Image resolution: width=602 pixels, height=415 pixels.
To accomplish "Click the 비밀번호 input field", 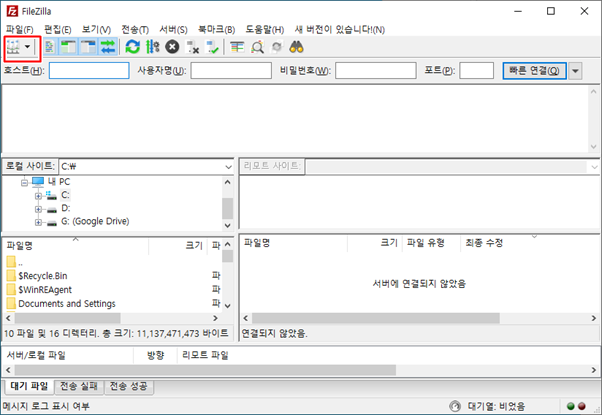I will [375, 71].
